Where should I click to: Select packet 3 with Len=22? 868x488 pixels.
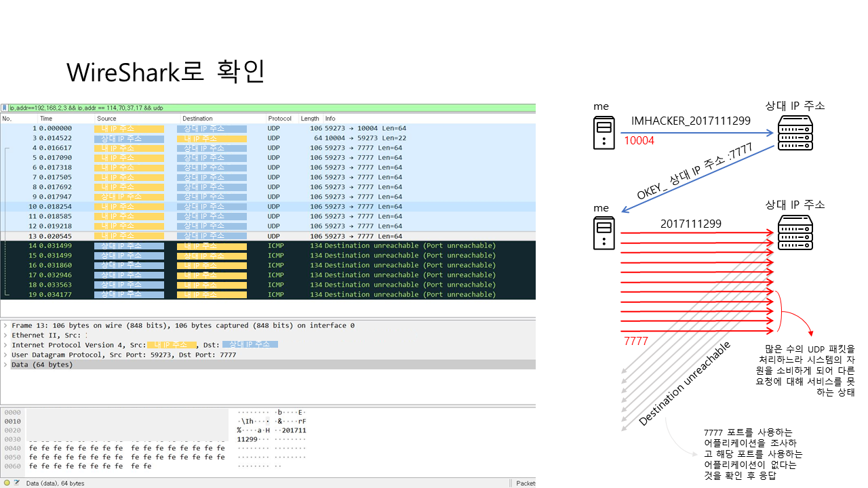[268, 138]
